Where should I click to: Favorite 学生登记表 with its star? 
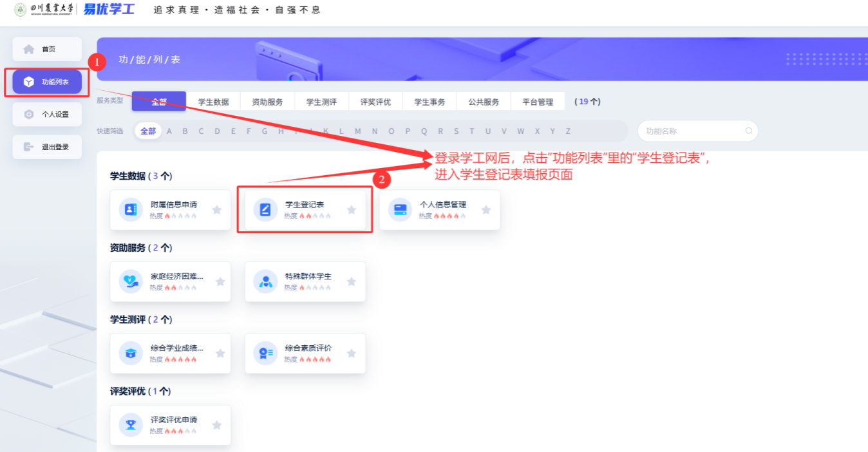[x=352, y=210]
